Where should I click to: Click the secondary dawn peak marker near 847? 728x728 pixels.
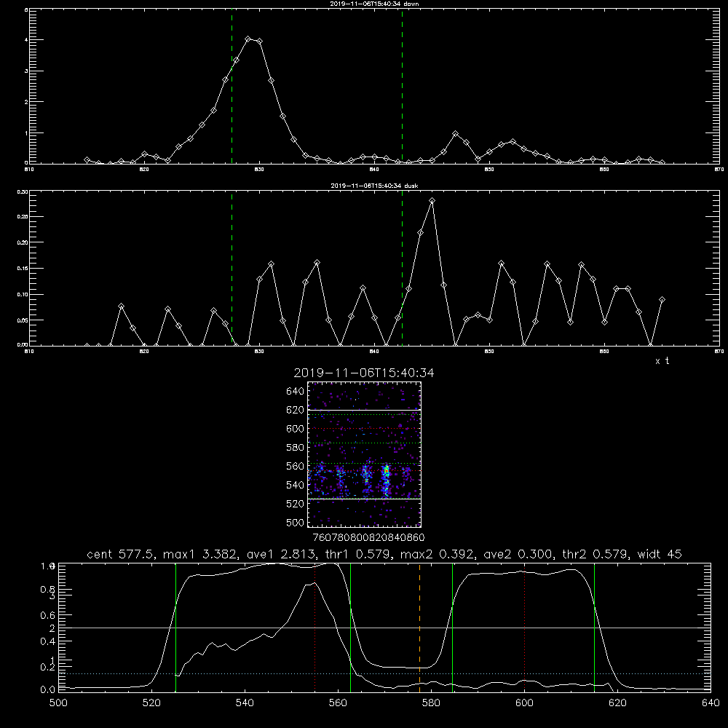[x=456, y=134]
